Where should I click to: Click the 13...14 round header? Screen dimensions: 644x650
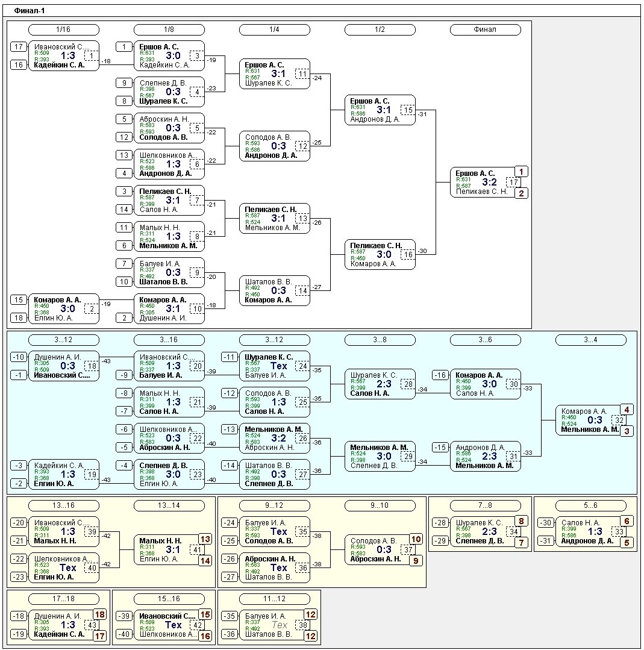click(x=169, y=506)
